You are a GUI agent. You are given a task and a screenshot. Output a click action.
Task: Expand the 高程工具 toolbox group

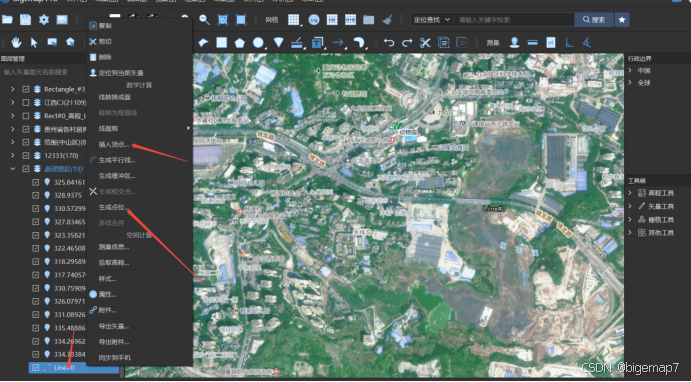pyautogui.click(x=630, y=193)
